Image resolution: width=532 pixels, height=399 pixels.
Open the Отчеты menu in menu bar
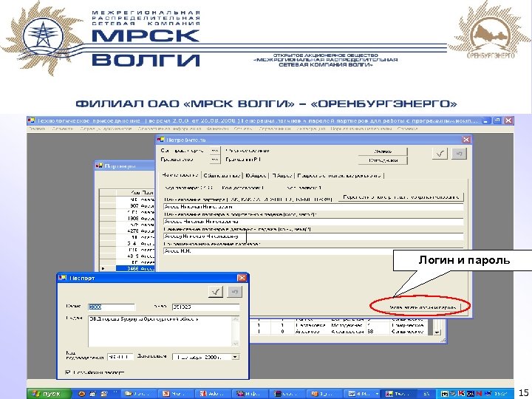[243, 129]
